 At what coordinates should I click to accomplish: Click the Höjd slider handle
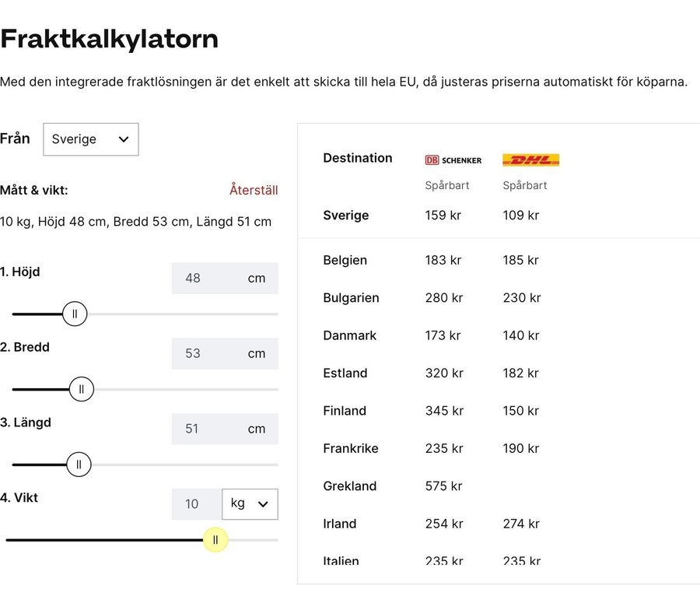pos(75,314)
